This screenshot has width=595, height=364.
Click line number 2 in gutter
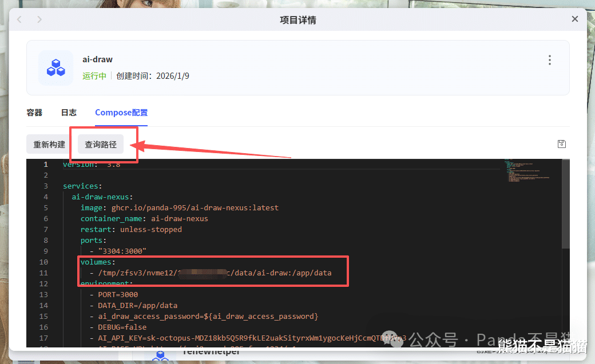[x=46, y=175]
